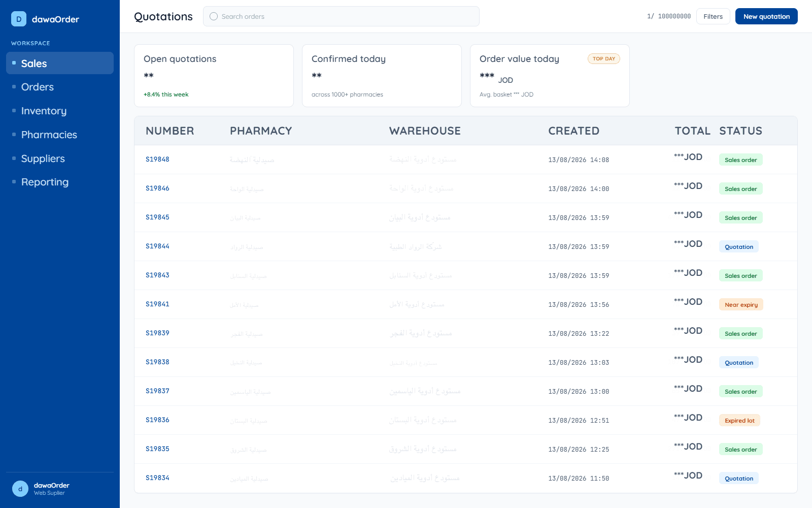Open Inventory from the sidebar
812x508 pixels.
pos(60,111)
